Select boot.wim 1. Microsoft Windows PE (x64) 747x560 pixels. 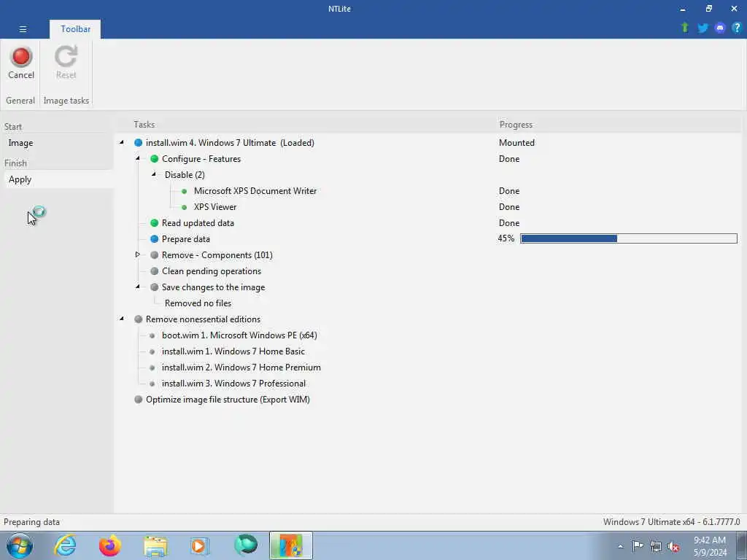(x=239, y=335)
